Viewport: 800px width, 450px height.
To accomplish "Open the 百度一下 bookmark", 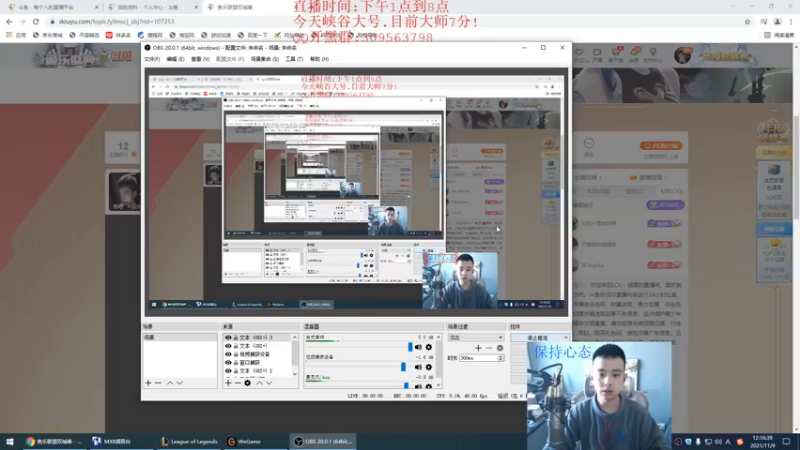I will tap(252, 35).
